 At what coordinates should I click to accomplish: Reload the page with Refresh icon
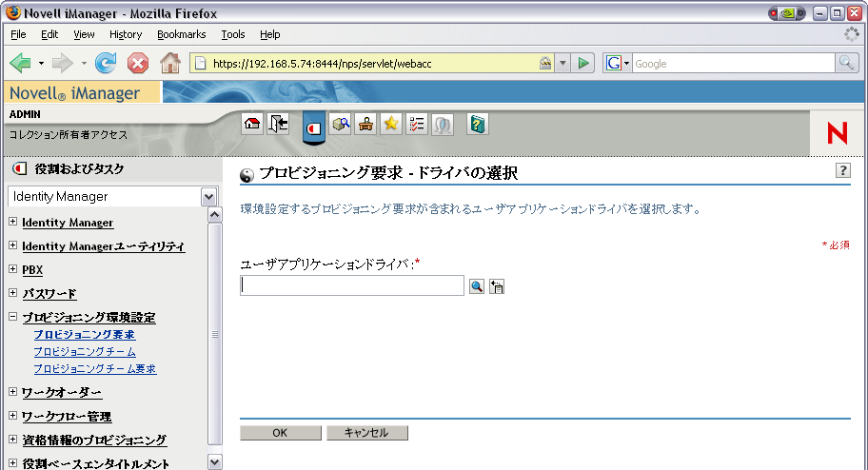[x=106, y=63]
